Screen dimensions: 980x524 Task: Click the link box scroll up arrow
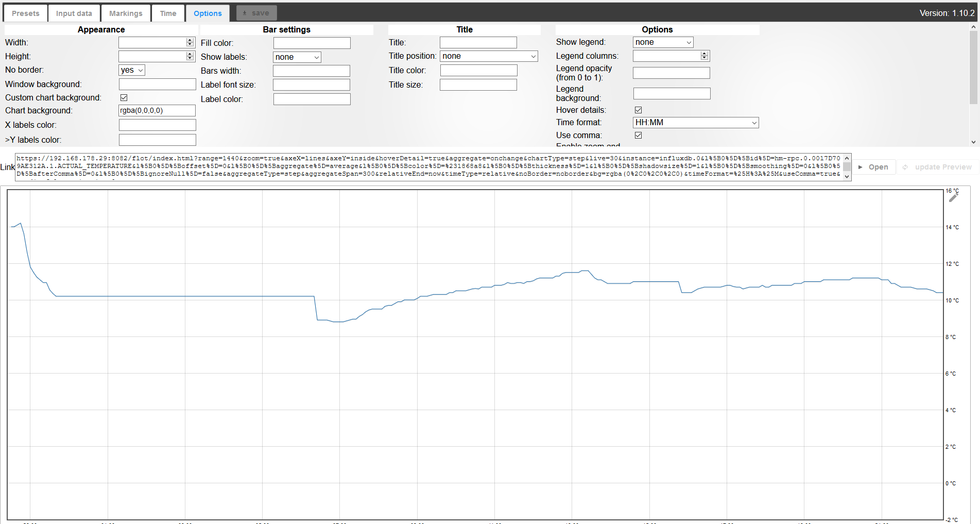pos(847,158)
